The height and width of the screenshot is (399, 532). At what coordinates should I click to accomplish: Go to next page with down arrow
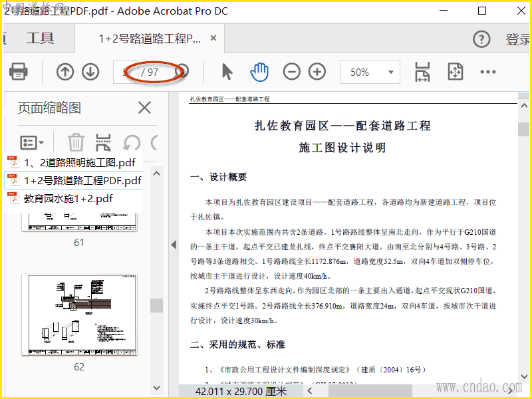[90, 72]
